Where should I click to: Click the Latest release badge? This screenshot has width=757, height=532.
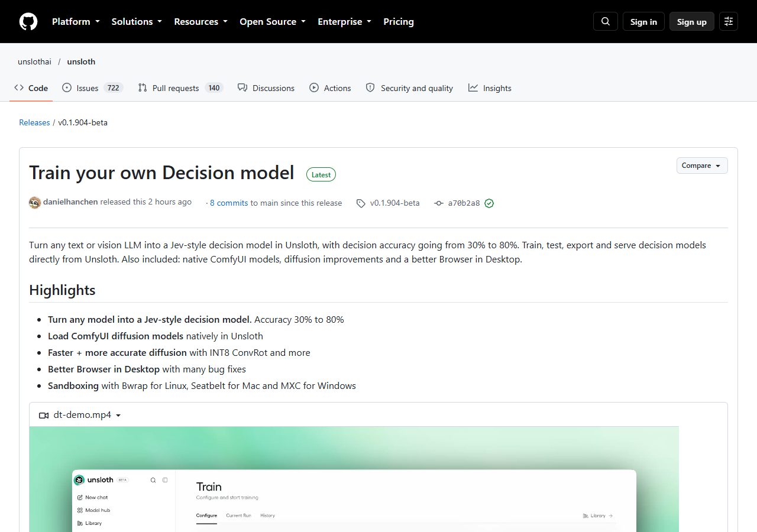pos(321,174)
